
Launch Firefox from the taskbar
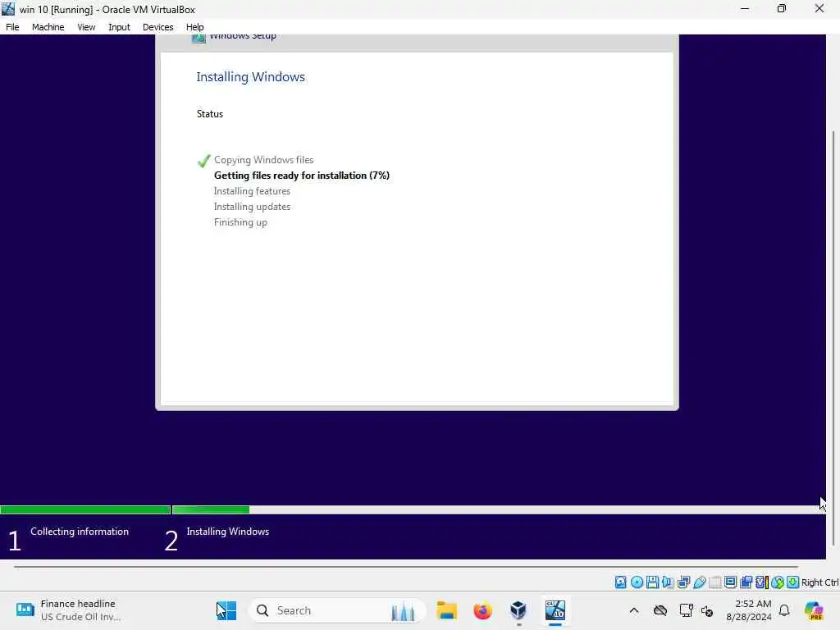point(482,610)
